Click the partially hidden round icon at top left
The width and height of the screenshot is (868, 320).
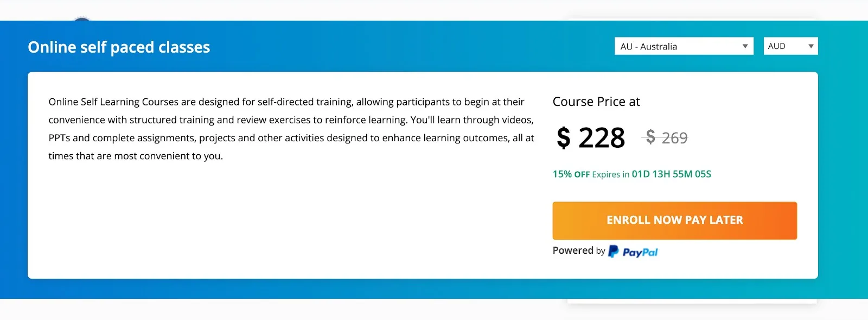(82, 20)
